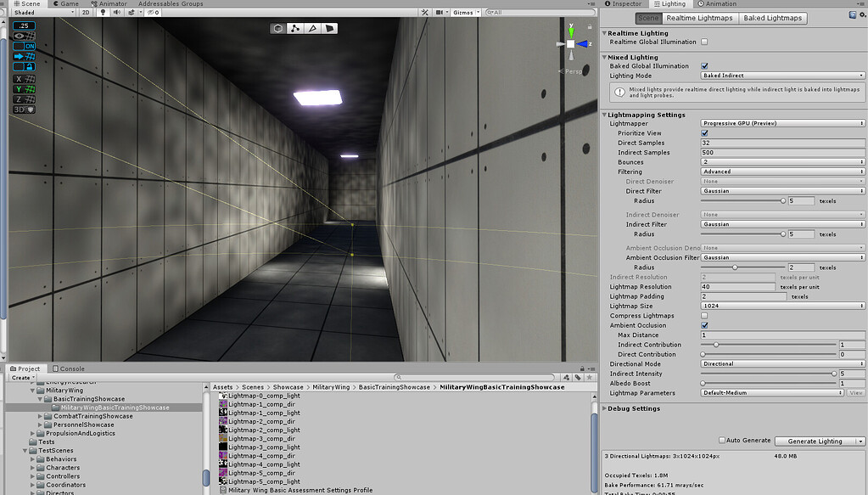
Task: Click the scene view tools wrench icon
Action: tap(426, 12)
